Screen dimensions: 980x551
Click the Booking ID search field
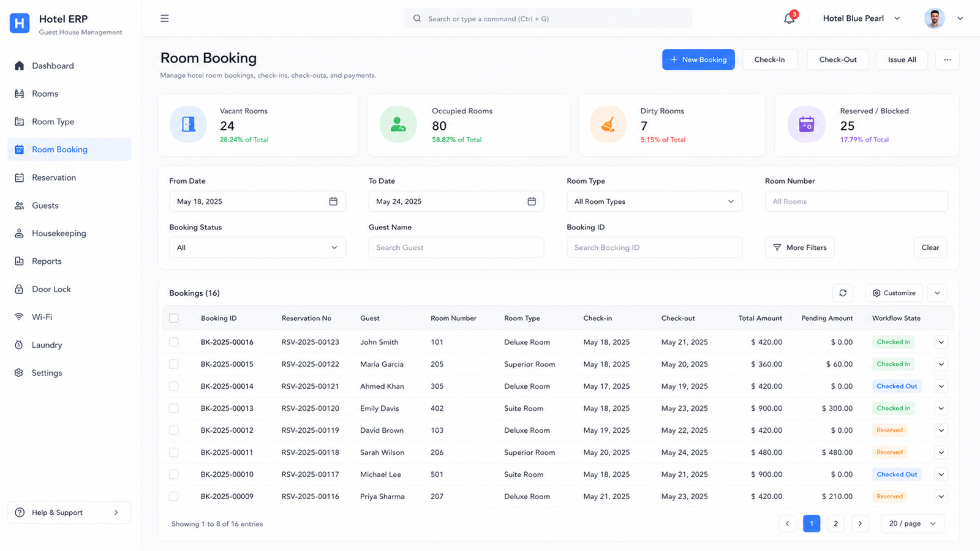(654, 247)
